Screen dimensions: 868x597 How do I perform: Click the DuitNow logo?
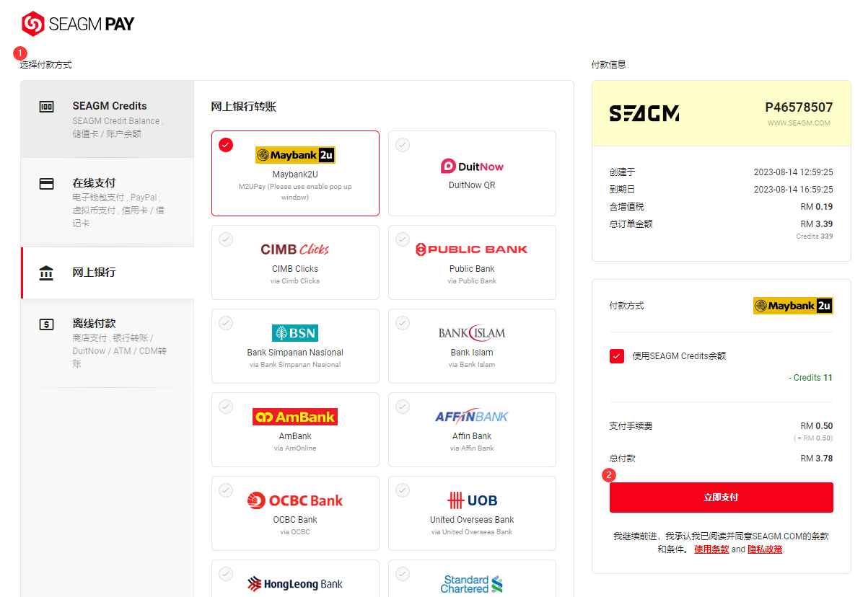[472, 167]
